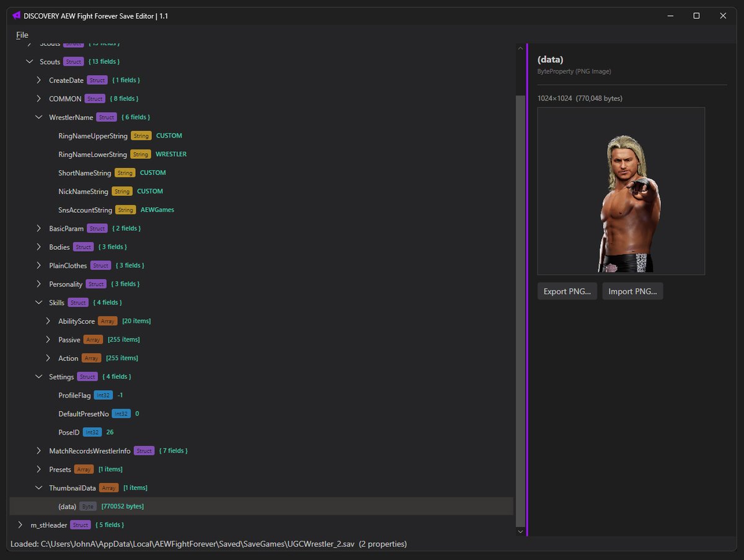Expand the BasicParam struct

[38, 229]
